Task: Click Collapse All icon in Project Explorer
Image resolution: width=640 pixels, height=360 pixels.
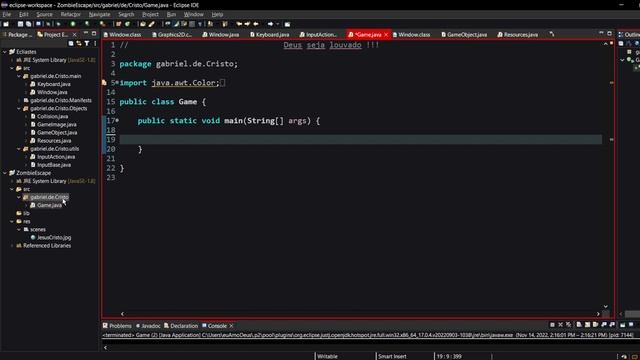Action: [71, 43]
